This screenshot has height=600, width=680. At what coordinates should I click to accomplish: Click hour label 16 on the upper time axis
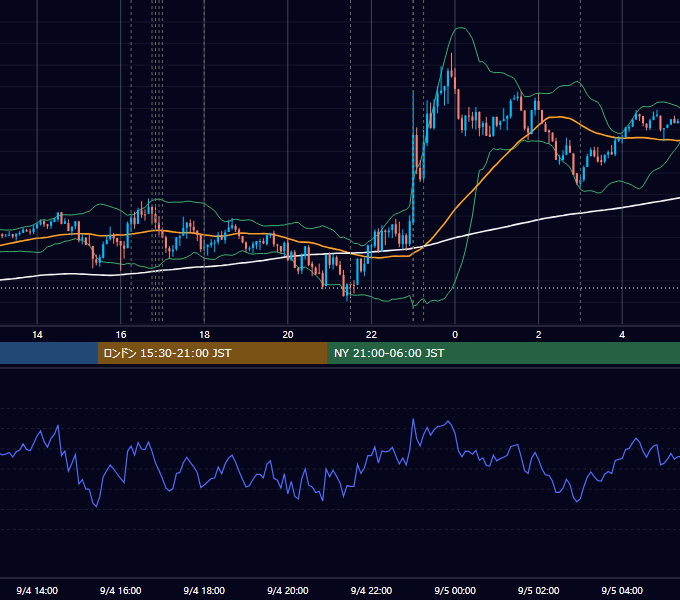121,335
